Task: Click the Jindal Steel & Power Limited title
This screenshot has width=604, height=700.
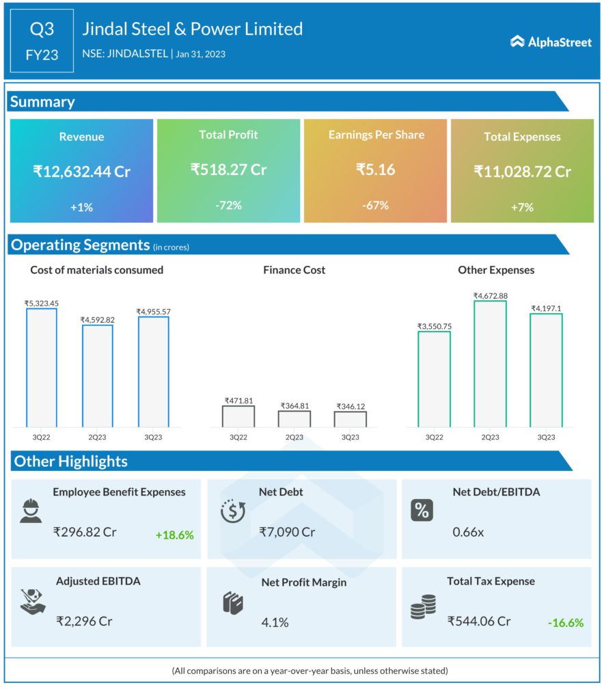Action: pos(192,29)
